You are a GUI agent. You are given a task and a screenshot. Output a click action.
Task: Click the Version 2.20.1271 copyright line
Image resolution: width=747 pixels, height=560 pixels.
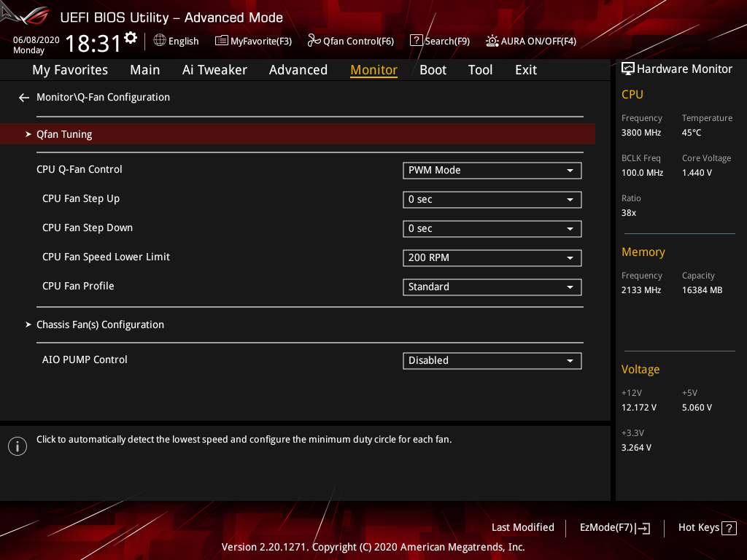click(373, 547)
